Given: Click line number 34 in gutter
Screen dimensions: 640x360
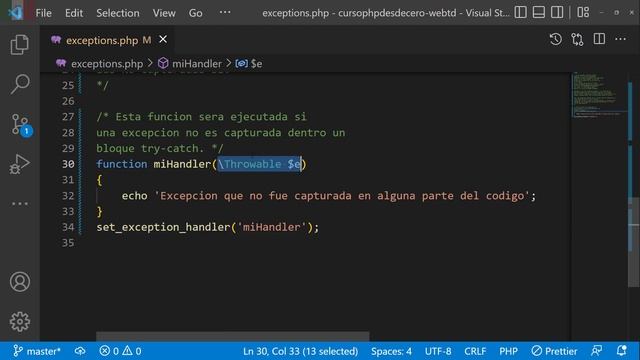Looking at the screenshot, I should (x=68, y=227).
